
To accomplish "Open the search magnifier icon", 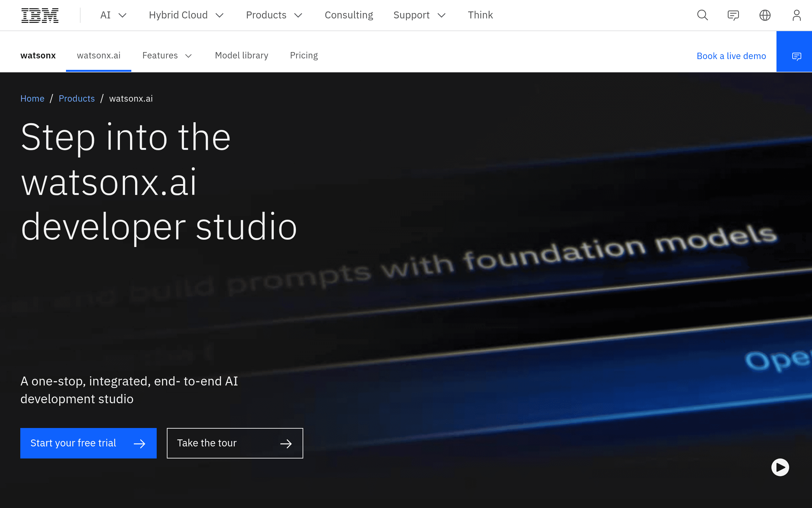I will [x=702, y=15].
